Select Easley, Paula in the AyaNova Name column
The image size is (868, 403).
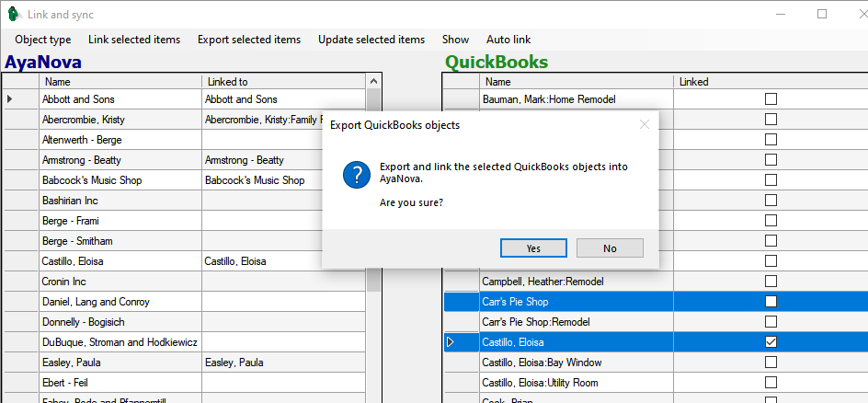120,363
